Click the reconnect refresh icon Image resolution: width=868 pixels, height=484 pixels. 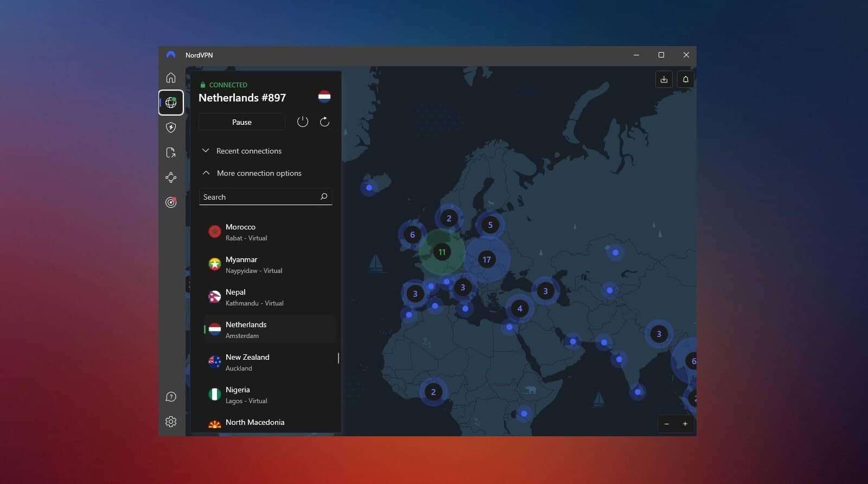pyautogui.click(x=324, y=122)
